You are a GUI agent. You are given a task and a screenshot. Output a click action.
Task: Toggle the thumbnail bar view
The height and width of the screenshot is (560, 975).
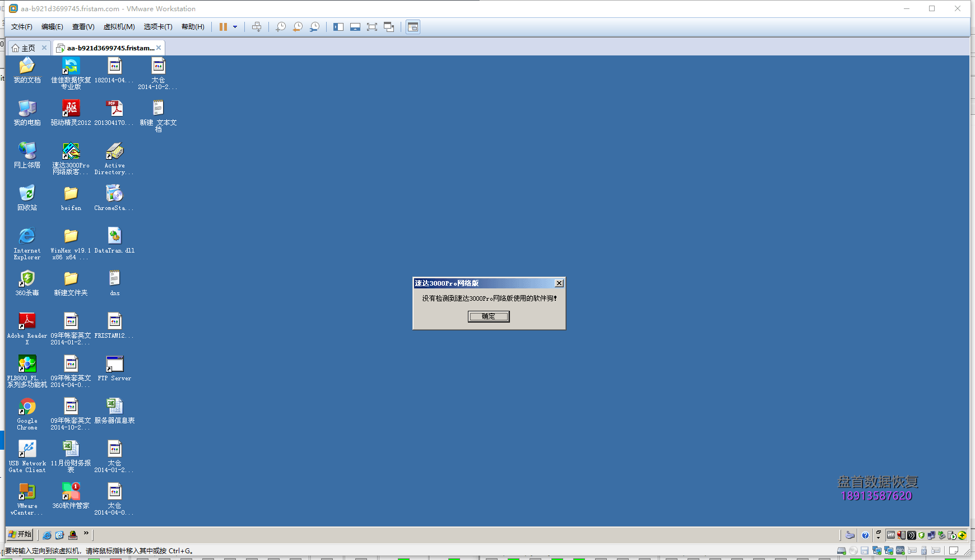point(355,27)
